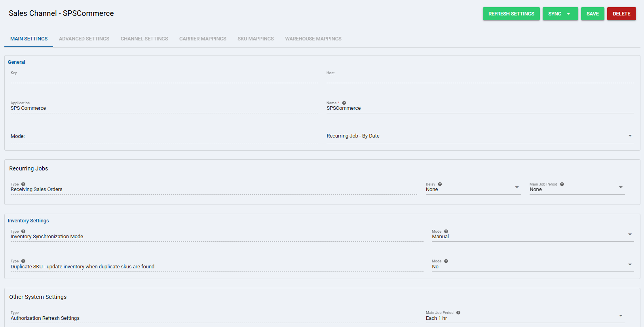Open Authorization Refresh period dropdown Each 1 hr
Screen dimensions: 644x327
pos(525,317)
